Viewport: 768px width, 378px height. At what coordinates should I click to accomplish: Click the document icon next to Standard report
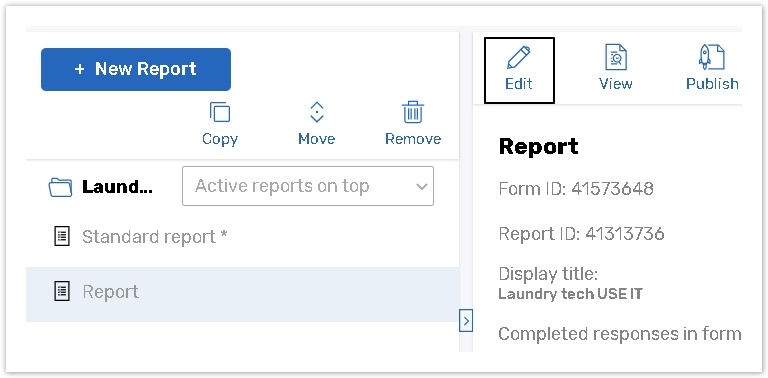coord(61,236)
